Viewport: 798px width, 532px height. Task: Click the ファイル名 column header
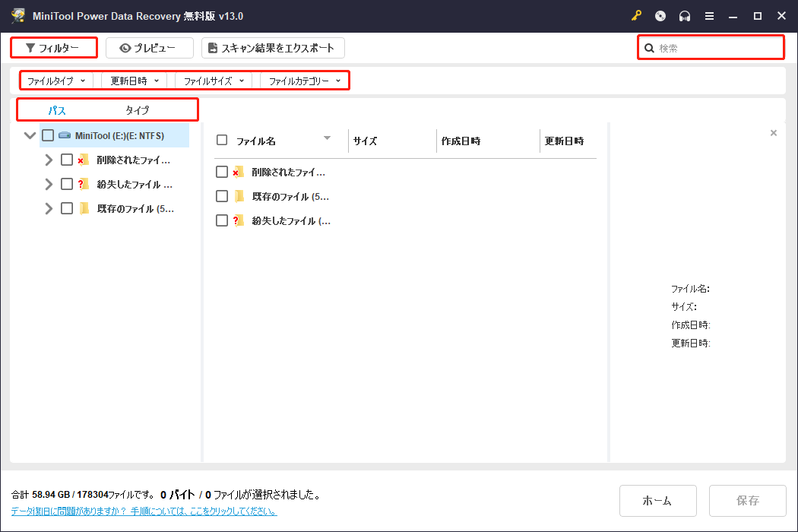click(x=256, y=141)
